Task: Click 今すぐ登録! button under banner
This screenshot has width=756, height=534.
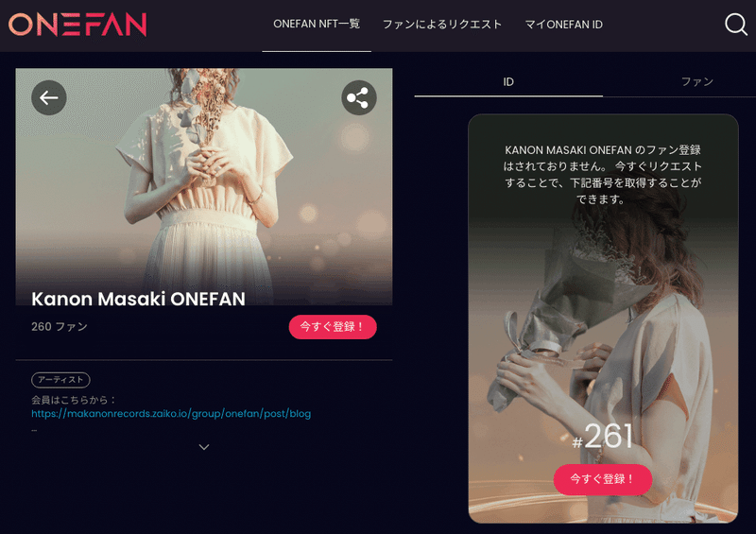Action: tap(333, 327)
